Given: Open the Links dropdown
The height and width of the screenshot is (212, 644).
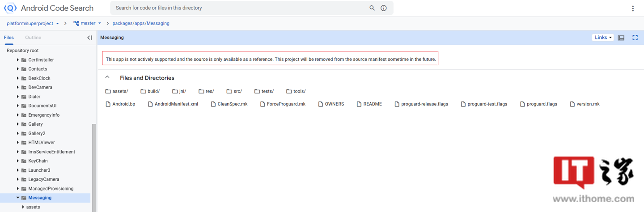Looking at the screenshot, I should coord(603,38).
